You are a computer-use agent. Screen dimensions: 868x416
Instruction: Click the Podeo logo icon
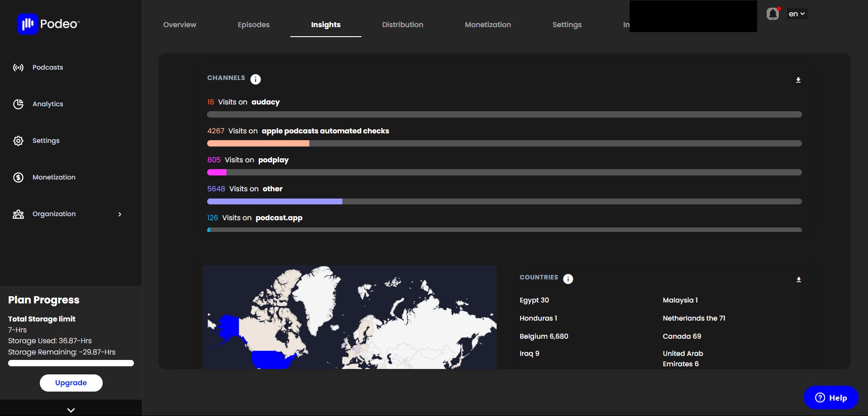tap(28, 24)
